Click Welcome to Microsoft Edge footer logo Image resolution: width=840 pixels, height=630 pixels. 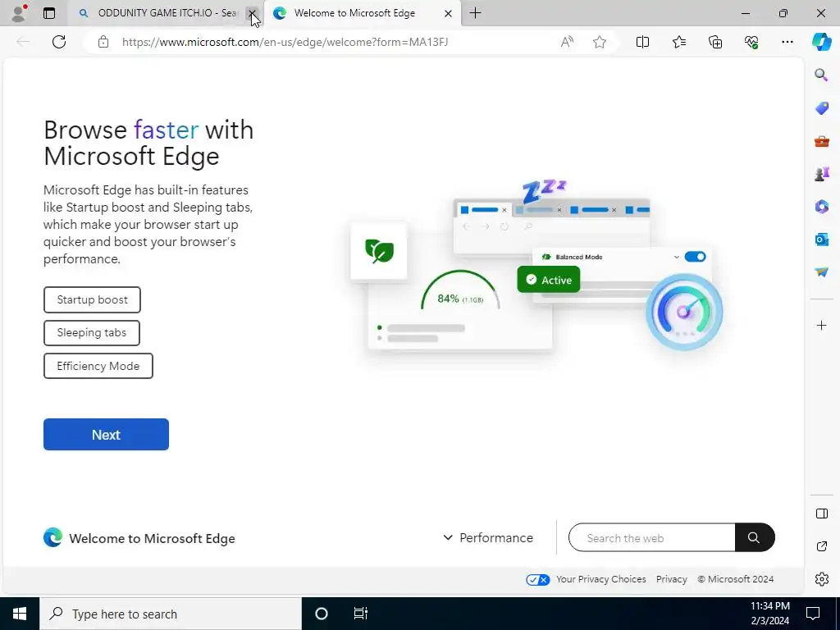pos(139,538)
